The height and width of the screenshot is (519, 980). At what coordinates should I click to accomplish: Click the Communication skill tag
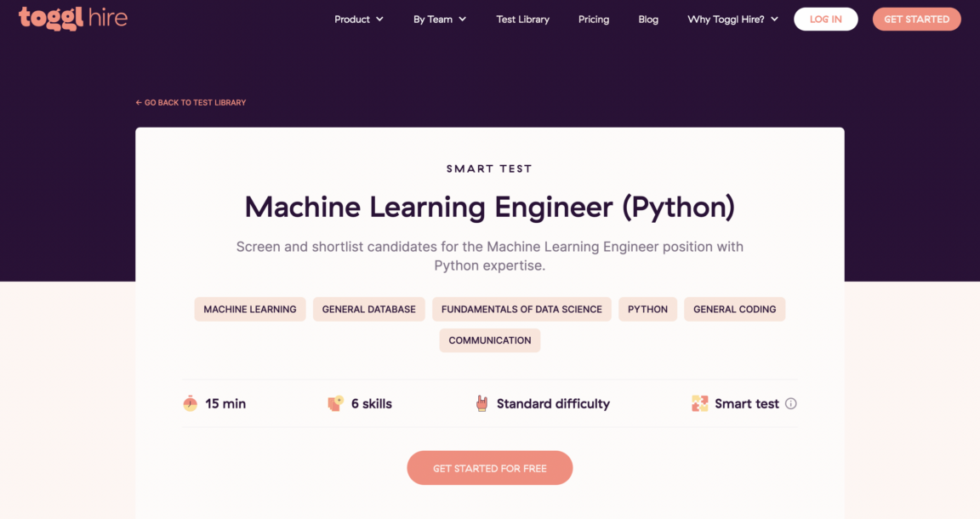490,340
